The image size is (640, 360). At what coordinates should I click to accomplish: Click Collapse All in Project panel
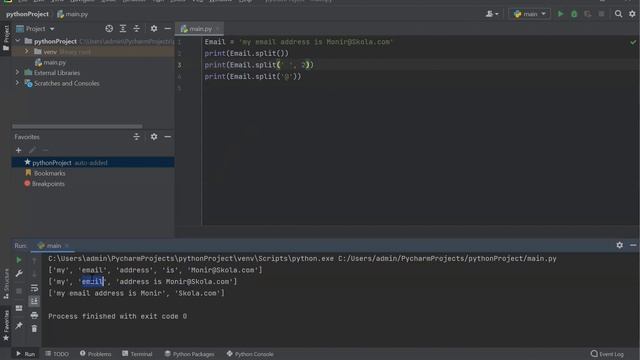(136, 29)
